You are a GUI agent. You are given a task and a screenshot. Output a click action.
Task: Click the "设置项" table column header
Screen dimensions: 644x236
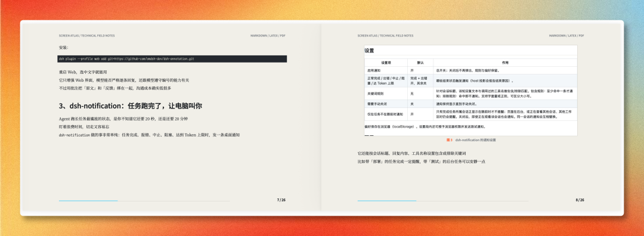coord(386,63)
